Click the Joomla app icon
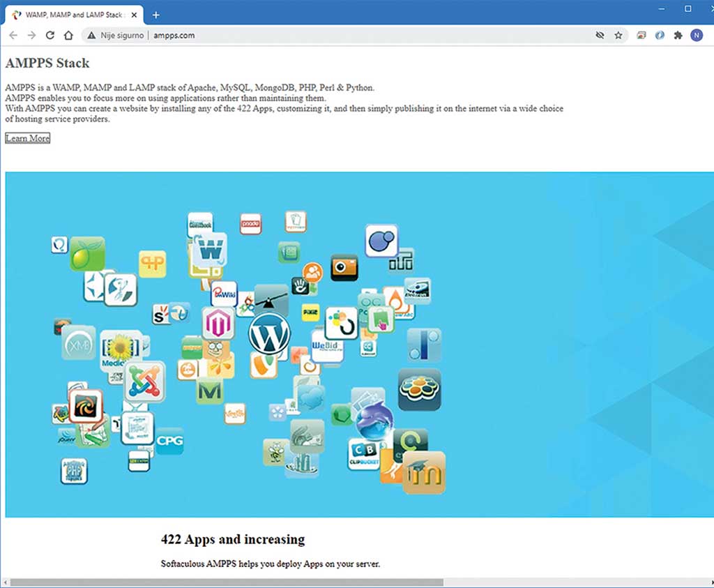Viewport: 714px width, 588px height. click(x=144, y=382)
